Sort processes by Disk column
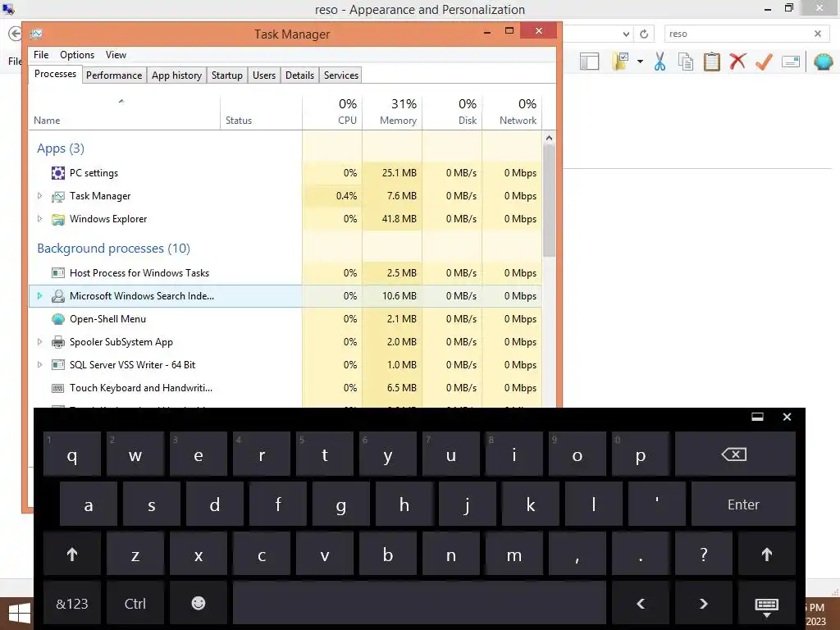 coord(453,112)
